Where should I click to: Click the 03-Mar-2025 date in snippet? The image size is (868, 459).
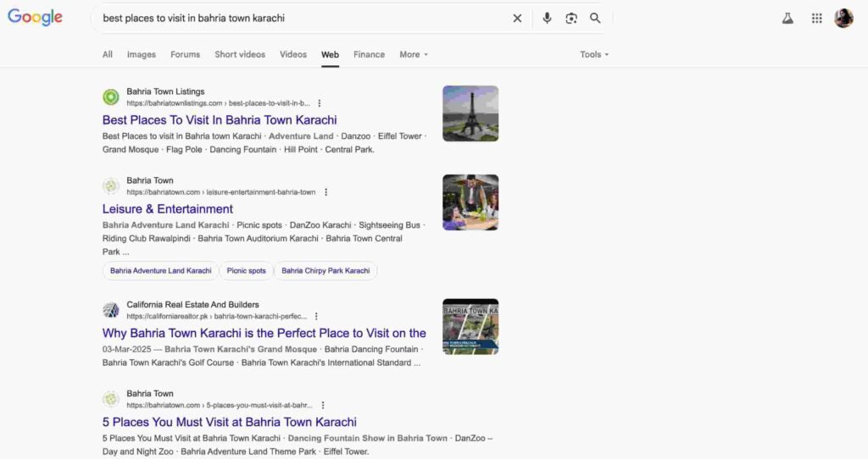pos(127,350)
